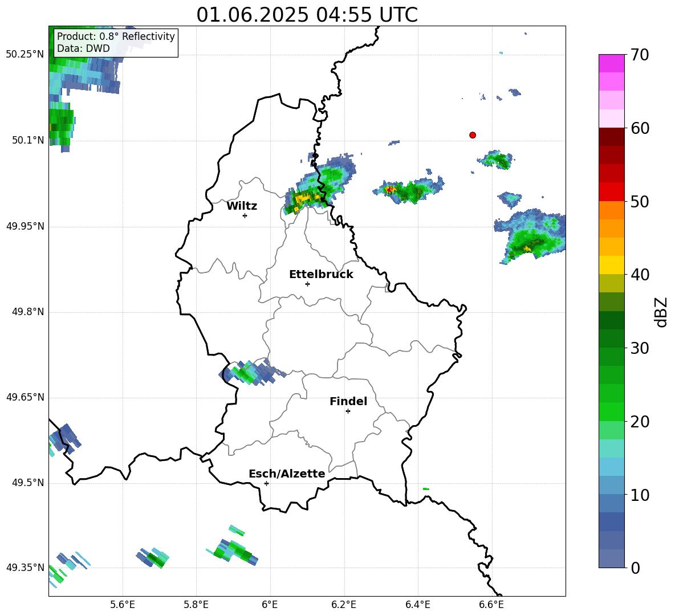This screenshot has height=616, width=675.
Task: Click the colorbar 20 tick label
Action: [640, 422]
